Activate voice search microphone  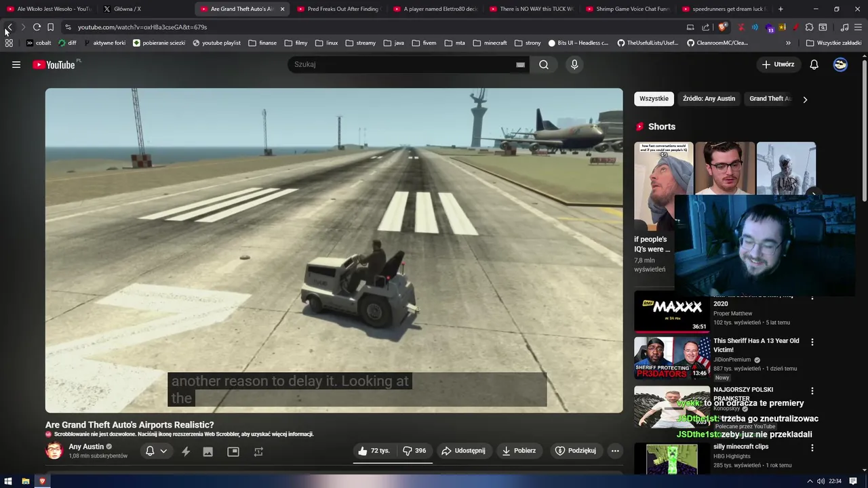(x=574, y=64)
